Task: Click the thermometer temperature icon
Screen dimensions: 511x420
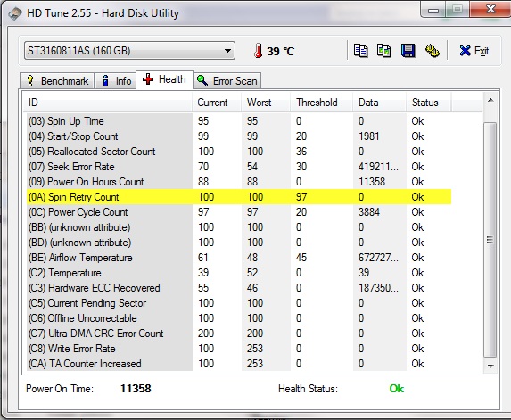Action: click(x=258, y=51)
